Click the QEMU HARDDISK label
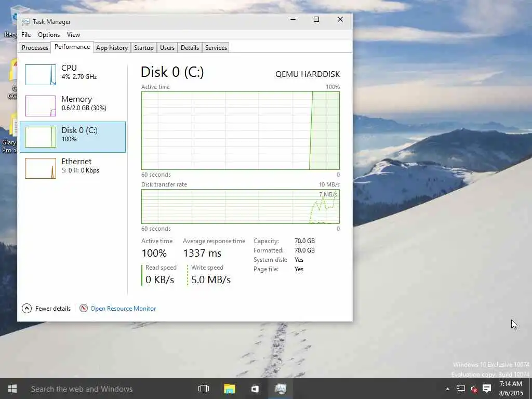532x399 pixels. point(308,74)
